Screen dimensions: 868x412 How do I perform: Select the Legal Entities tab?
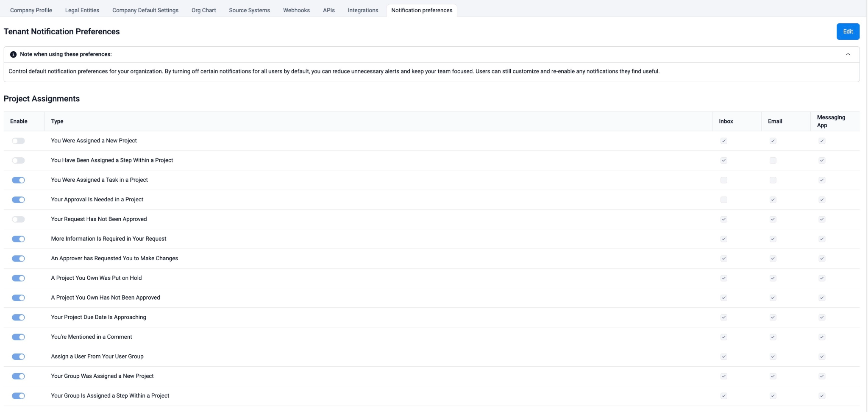tap(82, 10)
